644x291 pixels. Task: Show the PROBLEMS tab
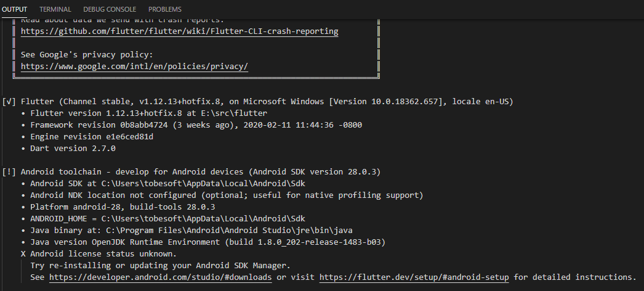(x=165, y=9)
